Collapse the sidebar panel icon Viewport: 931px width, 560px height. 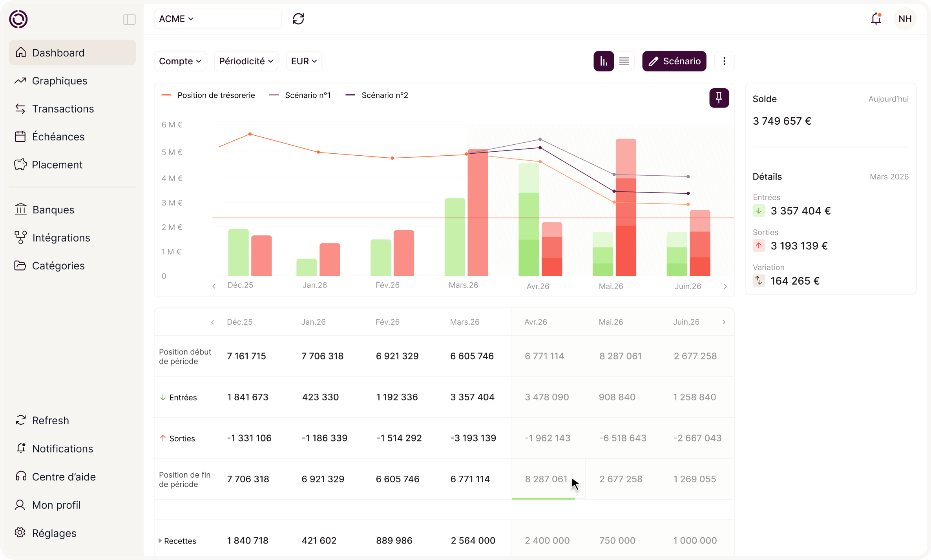(x=130, y=19)
